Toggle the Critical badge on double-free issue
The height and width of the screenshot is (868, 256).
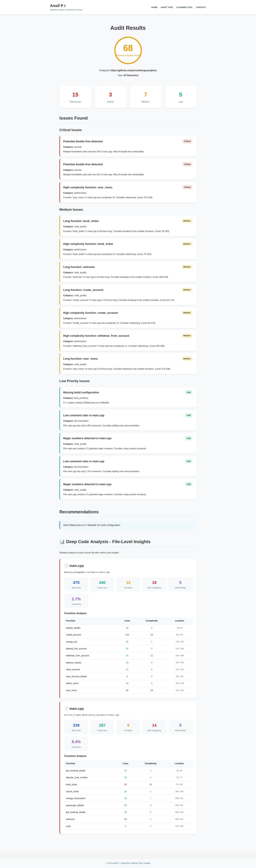tap(187, 141)
